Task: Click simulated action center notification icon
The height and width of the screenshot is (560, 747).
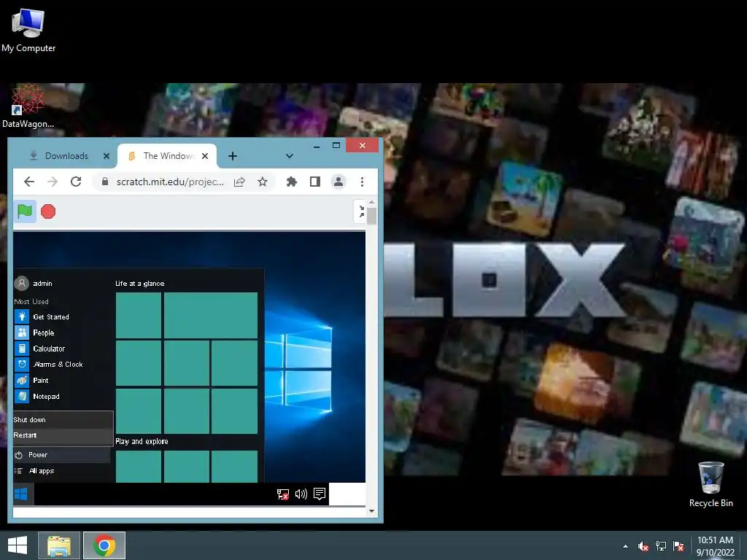Action: point(320,494)
